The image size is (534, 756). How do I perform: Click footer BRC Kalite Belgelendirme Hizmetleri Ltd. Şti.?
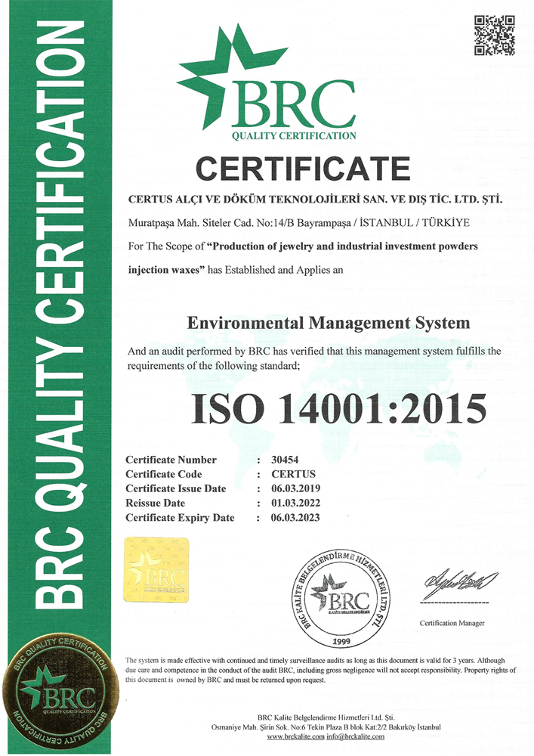point(326,717)
